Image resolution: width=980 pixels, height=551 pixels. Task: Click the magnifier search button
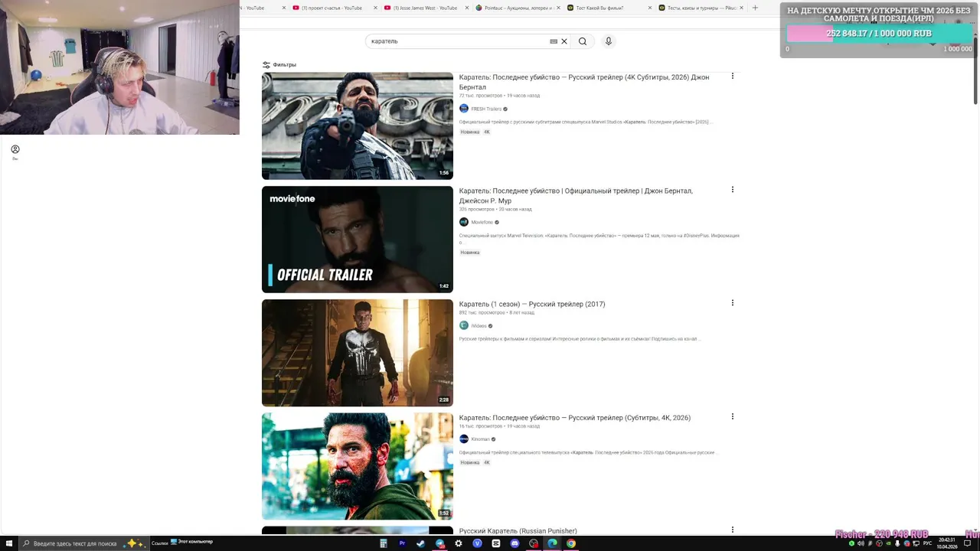pos(583,41)
